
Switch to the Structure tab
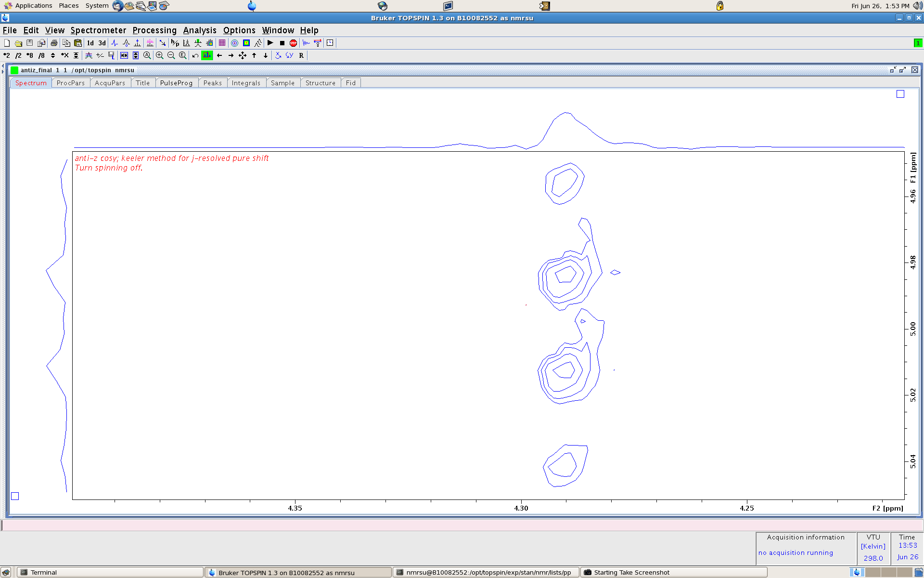pos(321,83)
